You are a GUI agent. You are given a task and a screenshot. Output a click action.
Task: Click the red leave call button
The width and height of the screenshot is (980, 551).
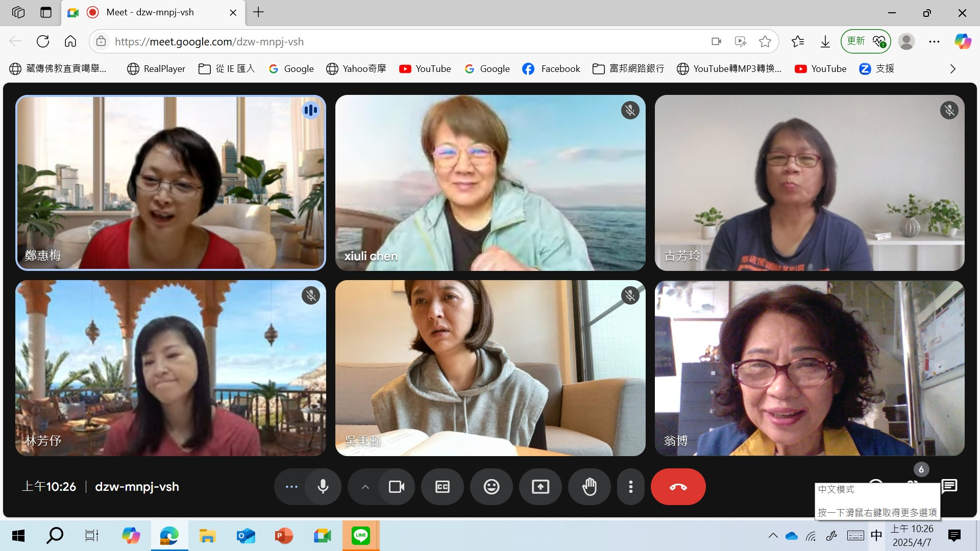pyautogui.click(x=678, y=487)
